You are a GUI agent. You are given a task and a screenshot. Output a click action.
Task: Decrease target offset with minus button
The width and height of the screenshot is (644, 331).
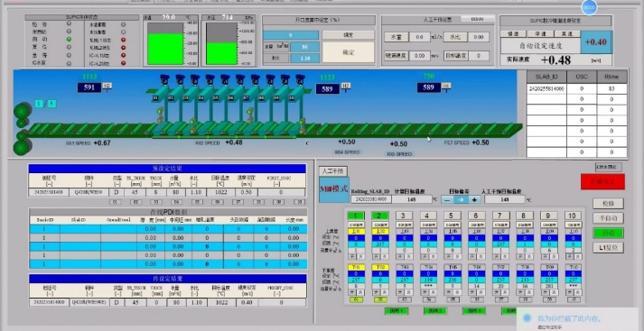(x=447, y=199)
